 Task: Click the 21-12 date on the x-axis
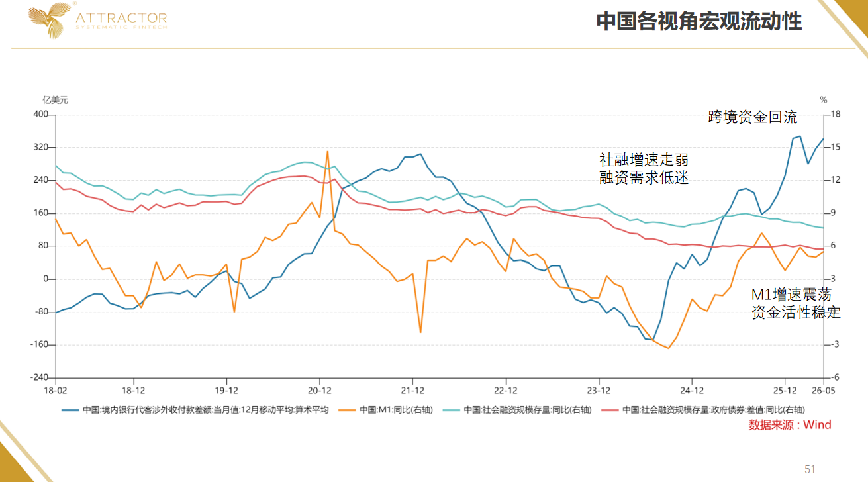click(412, 390)
